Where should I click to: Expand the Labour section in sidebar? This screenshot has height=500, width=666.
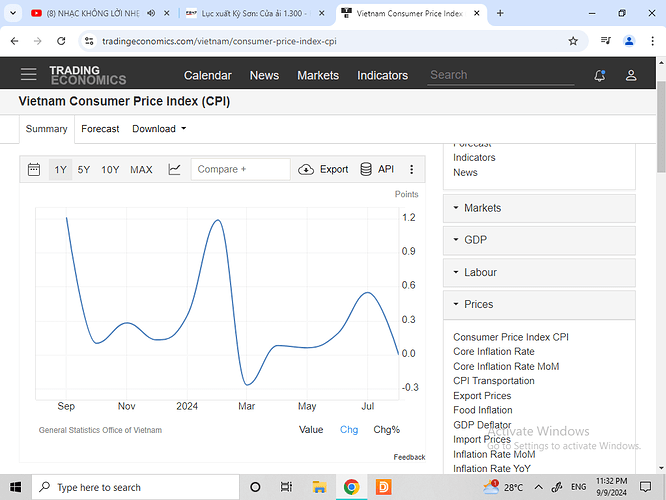pos(539,272)
